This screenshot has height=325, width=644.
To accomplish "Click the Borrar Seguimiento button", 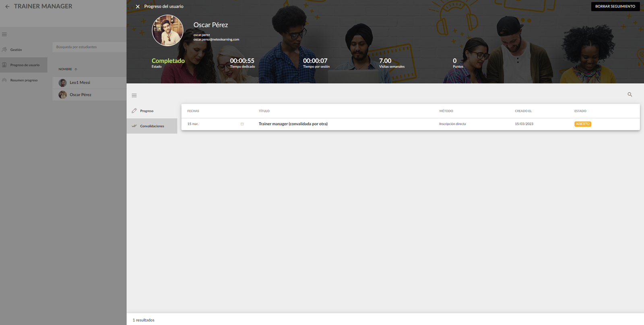I will coord(615,6).
